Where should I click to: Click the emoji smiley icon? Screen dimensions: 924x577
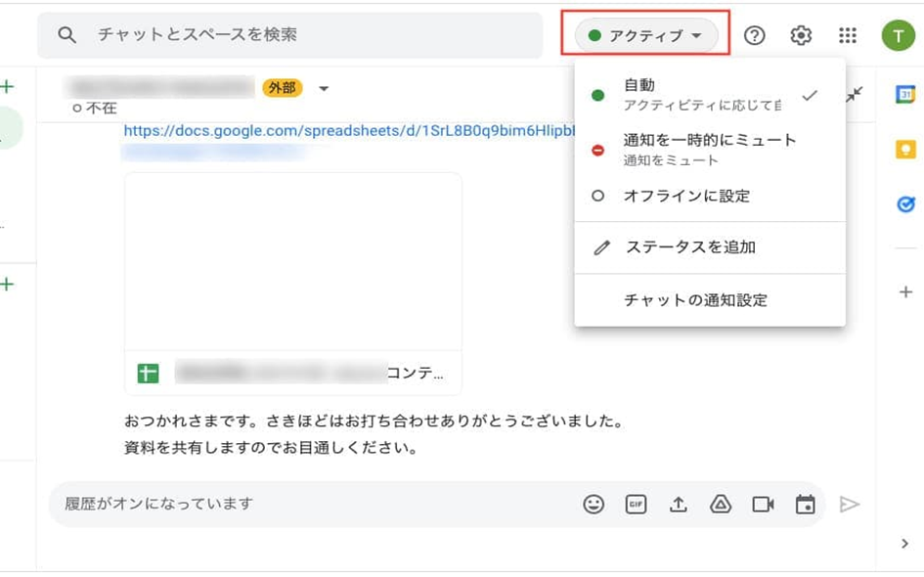pyautogui.click(x=594, y=504)
